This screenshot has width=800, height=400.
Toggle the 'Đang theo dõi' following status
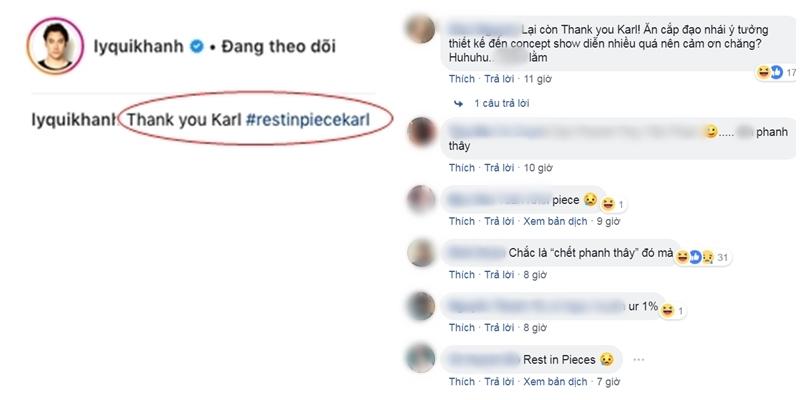(x=277, y=46)
